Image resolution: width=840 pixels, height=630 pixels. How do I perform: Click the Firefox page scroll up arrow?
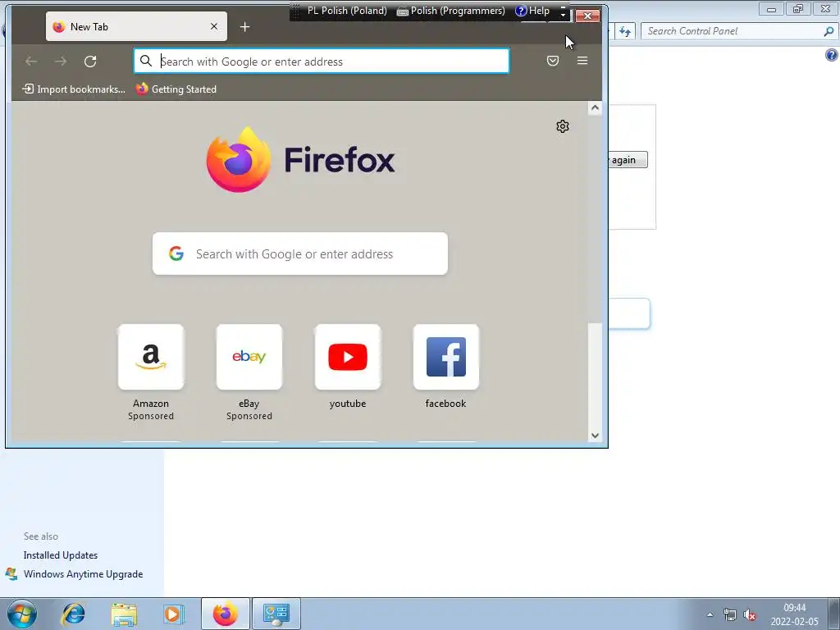[595, 107]
